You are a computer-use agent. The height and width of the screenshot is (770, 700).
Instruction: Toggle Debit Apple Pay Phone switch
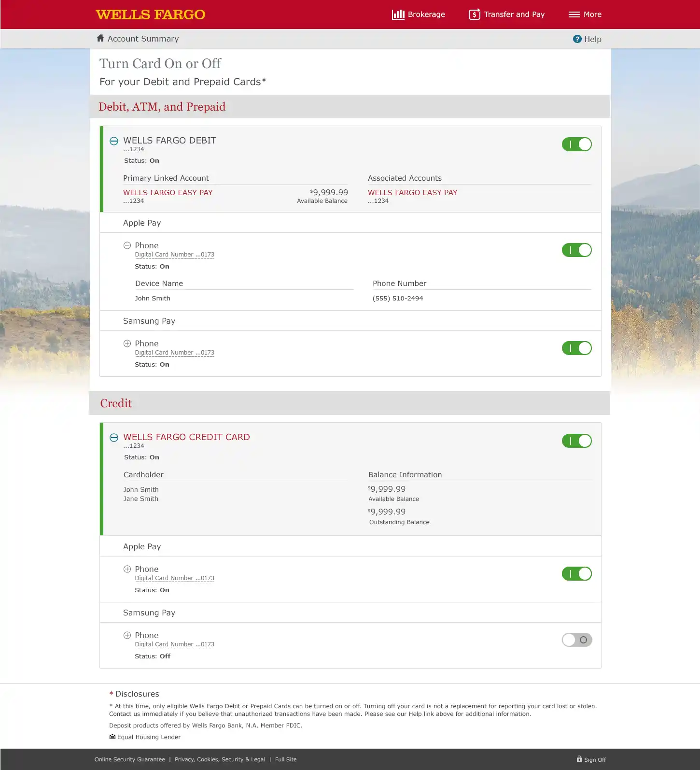point(576,250)
